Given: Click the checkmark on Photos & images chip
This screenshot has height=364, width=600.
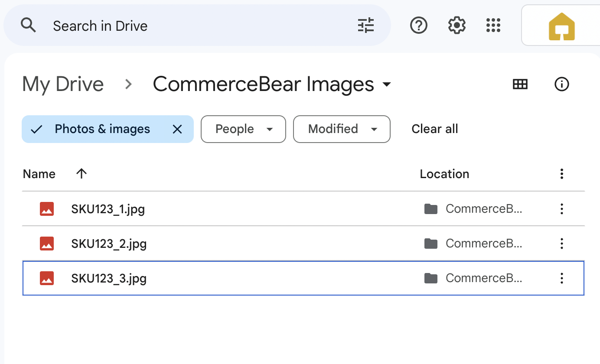Looking at the screenshot, I should pos(37,129).
